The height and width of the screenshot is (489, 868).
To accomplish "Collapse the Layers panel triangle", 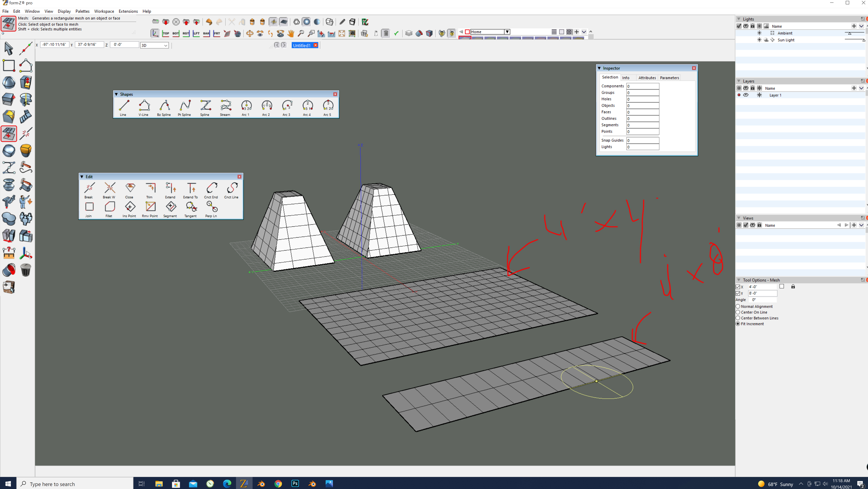I will [x=739, y=81].
